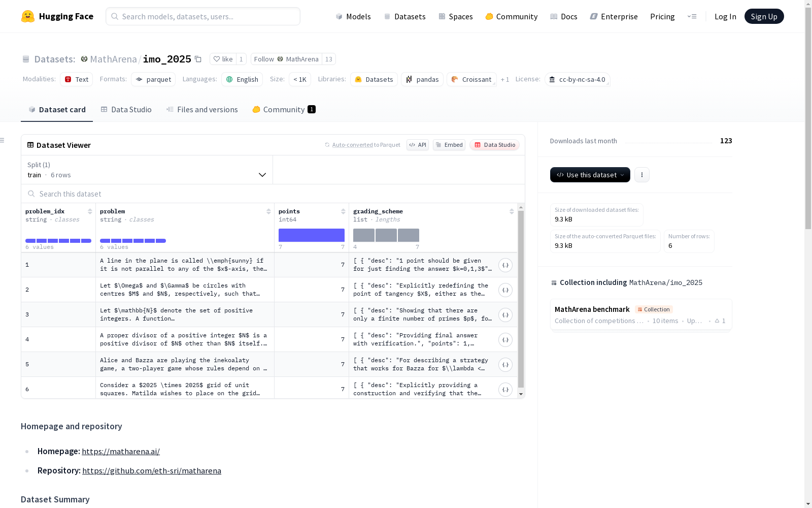The width and height of the screenshot is (812, 508).
Task: Select the Alice and Bazza problem cell
Action: 185,364
